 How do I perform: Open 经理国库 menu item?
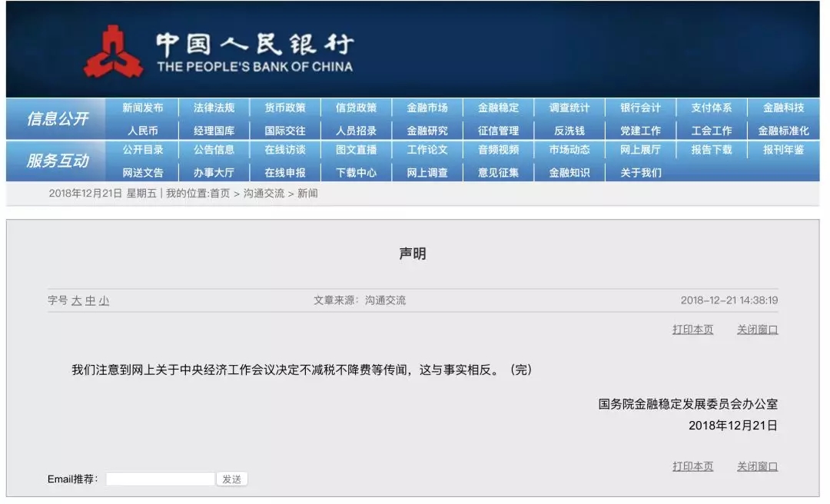click(x=214, y=131)
